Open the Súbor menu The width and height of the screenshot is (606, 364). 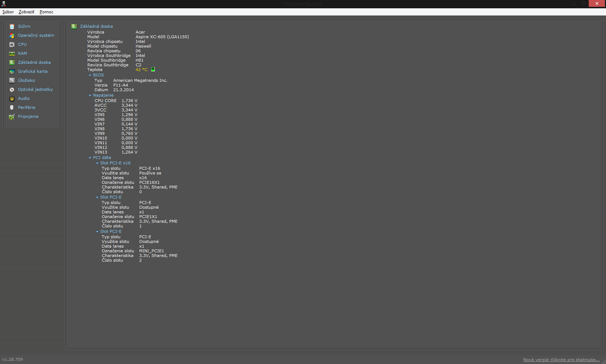(x=8, y=12)
